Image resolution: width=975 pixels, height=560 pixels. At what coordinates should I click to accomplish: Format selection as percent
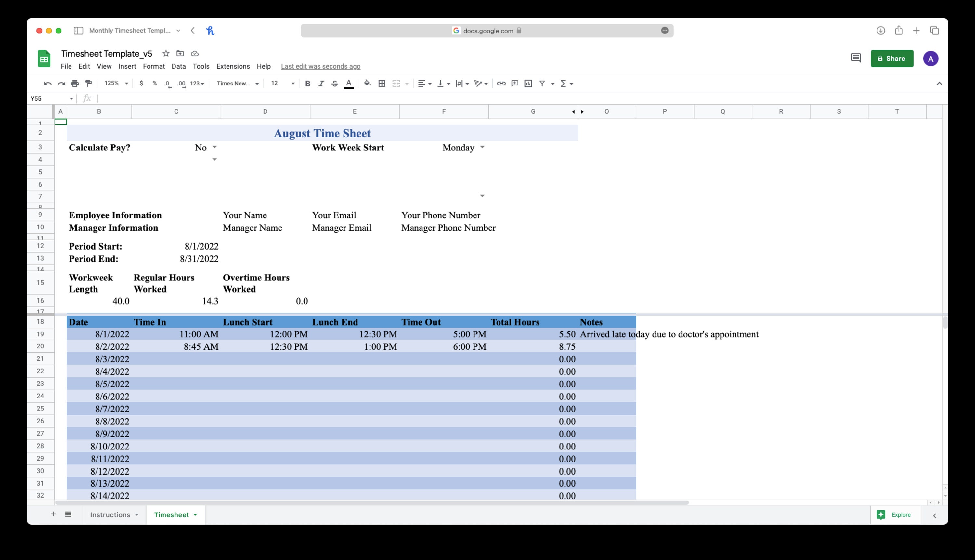(155, 83)
